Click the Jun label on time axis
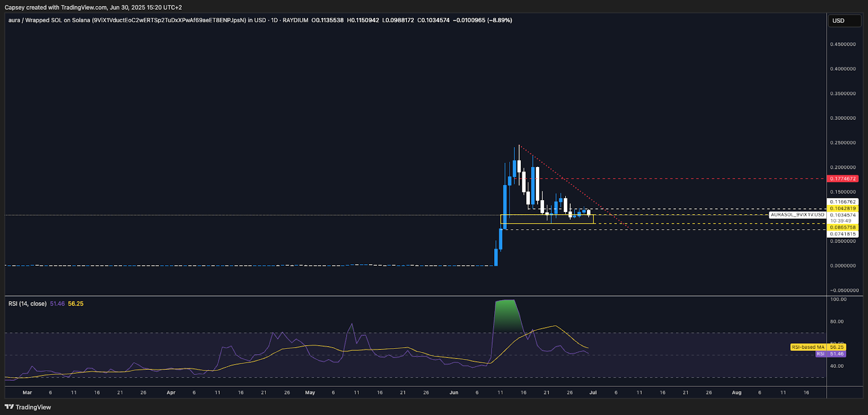 click(x=454, y=392)
